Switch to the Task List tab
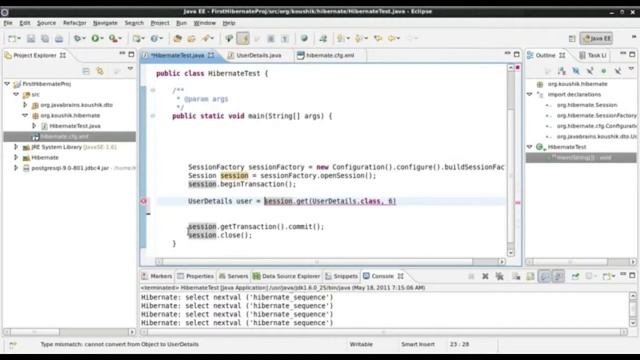The image size is (640, 360). pos(593,55)
